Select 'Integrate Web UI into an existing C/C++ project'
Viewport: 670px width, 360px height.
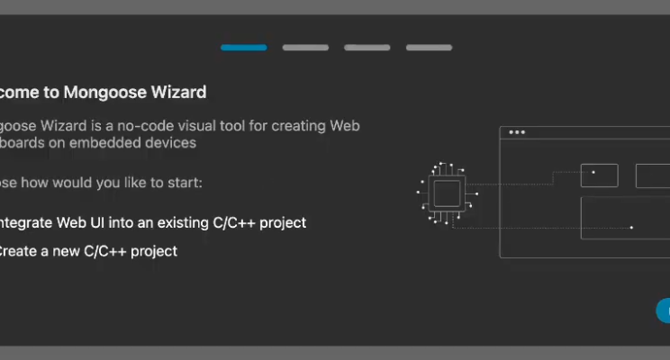pos(153,222)
